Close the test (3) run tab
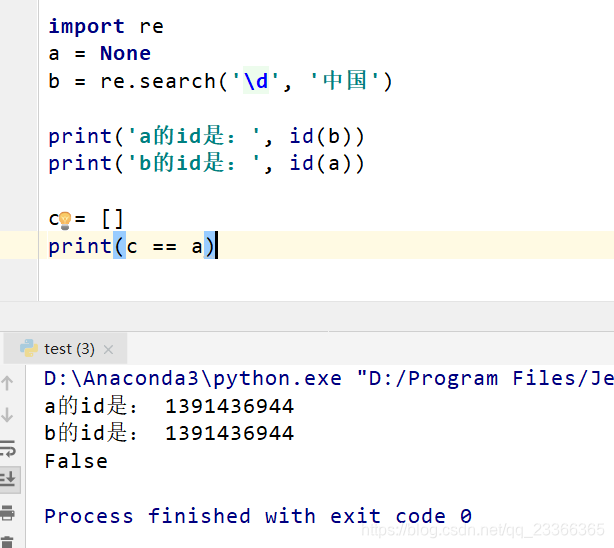The image size is (614, 548). [x=108, y=349]
